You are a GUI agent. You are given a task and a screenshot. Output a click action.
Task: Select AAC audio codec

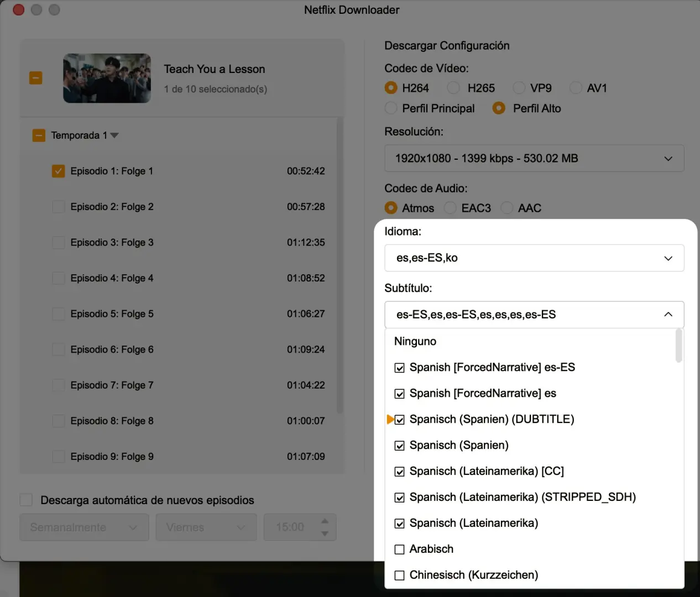click(x=507, y=208)
